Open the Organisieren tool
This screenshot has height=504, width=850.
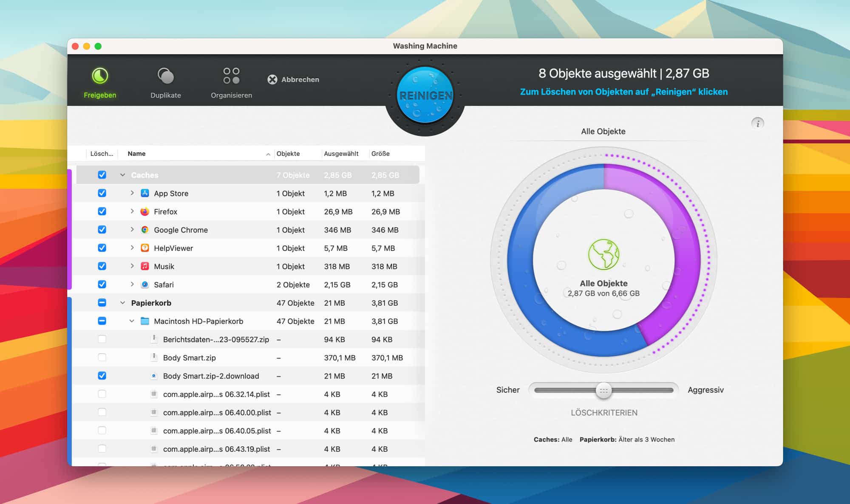[231, 76]
